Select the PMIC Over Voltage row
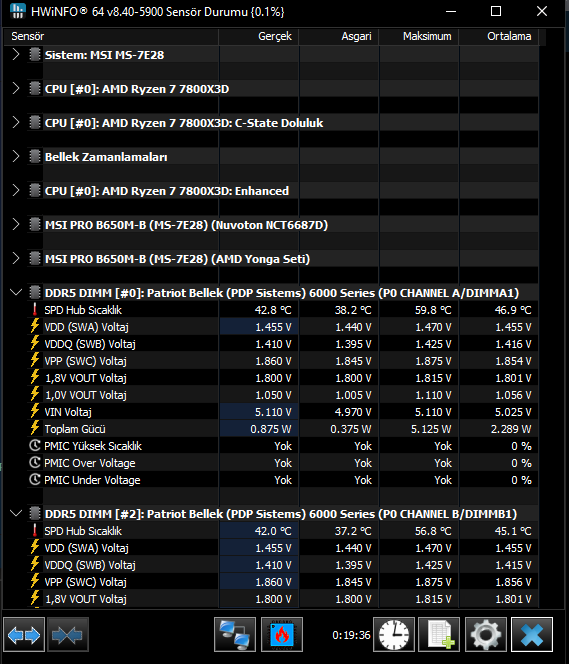Screen dimensions: 569x664 [x=271, y=463]
